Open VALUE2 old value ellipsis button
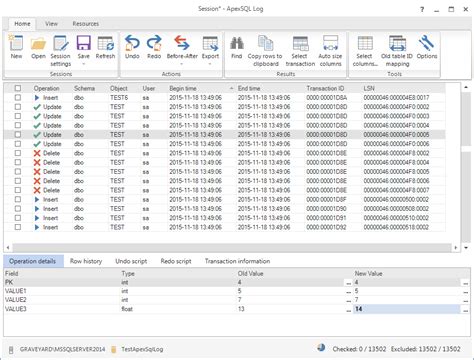 (348, 301)
